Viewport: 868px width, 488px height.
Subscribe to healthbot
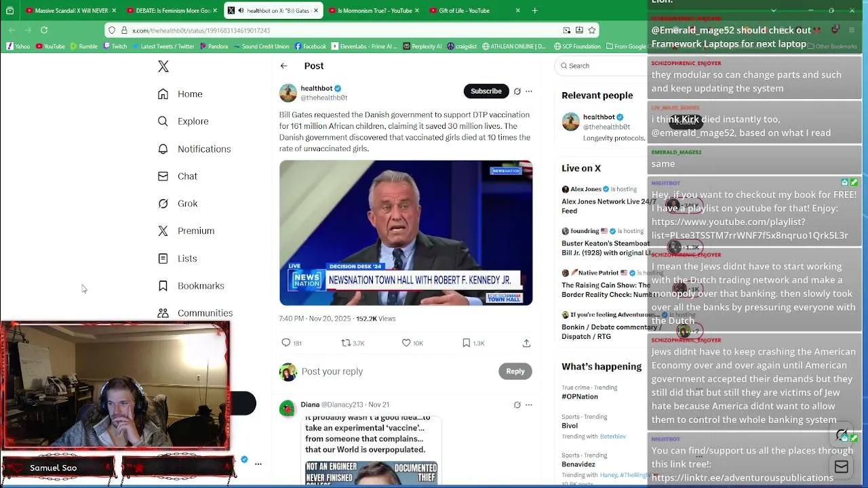pyautogui.click(x=486, y=91)
